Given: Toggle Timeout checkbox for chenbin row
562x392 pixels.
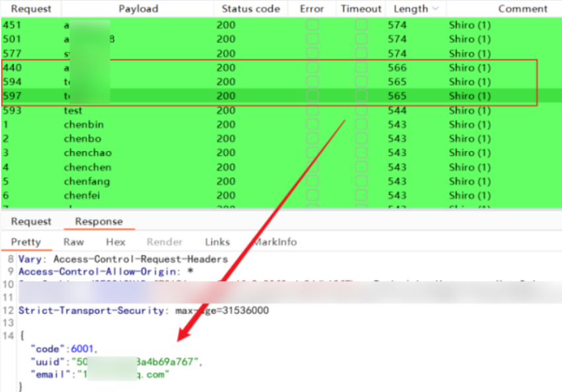Looking at the screenshot, I should pyautogui.click(x=361, y=124).
